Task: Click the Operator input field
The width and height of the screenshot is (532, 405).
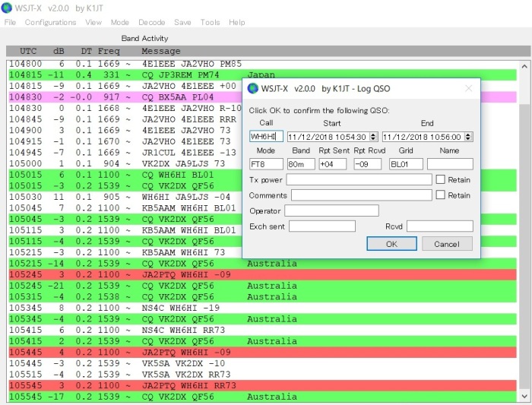Action: 331,210
